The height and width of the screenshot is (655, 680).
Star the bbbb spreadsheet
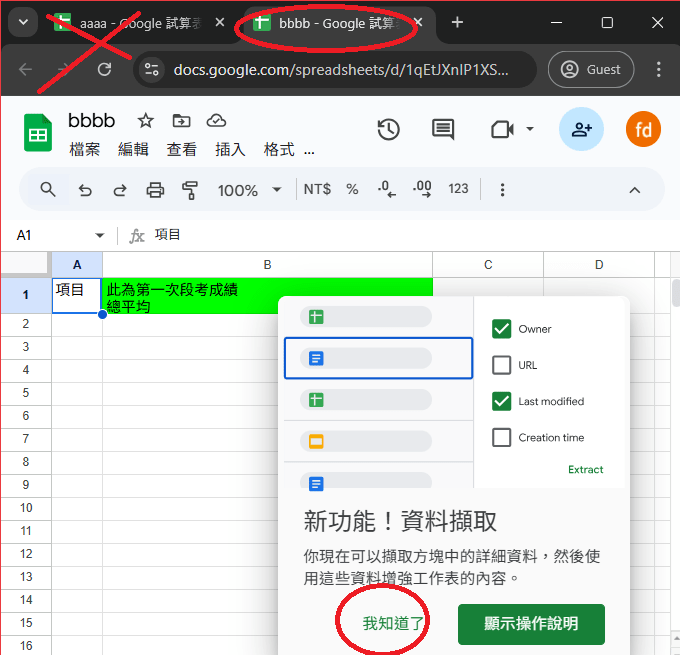click(146, 121)
